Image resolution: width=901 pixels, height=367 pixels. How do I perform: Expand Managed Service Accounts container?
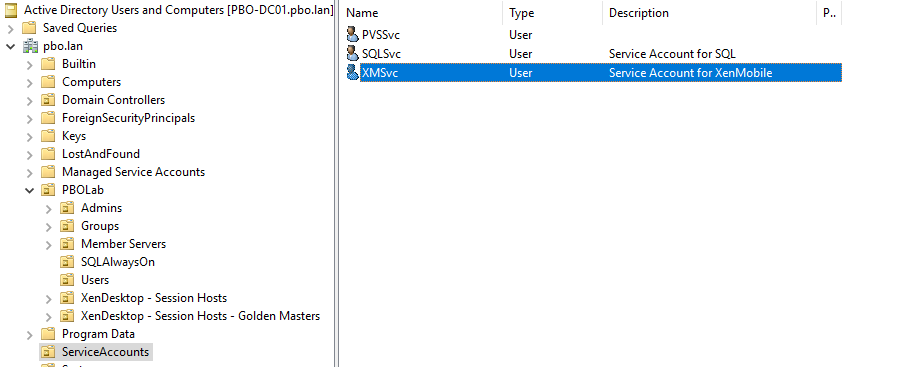click(x=30, y=172)
